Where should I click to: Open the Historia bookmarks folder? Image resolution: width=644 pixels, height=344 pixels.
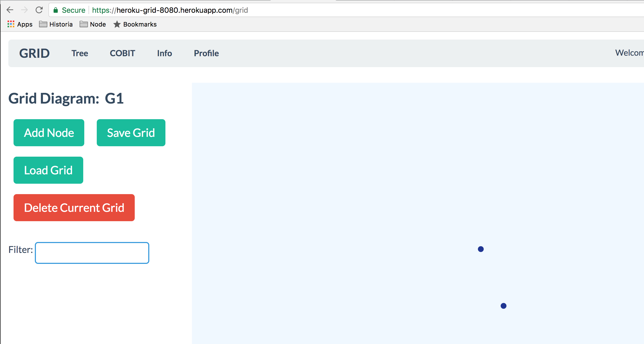coord(56,24)
